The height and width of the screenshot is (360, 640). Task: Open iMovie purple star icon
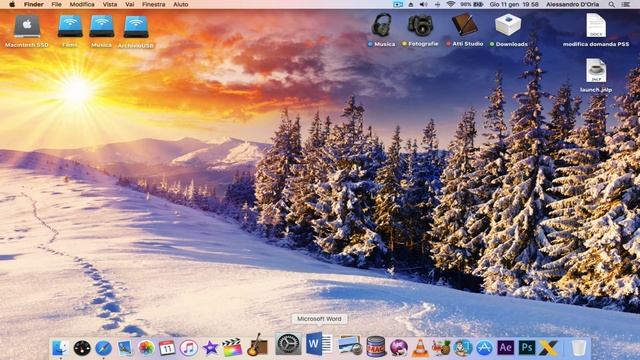[x=210, y=348]
